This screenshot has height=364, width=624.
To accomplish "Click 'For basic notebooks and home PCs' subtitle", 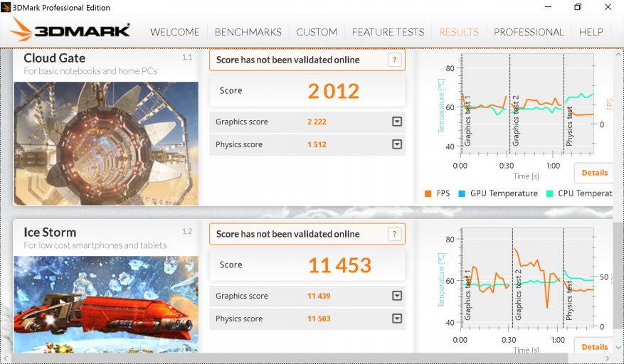I will 90,72.
